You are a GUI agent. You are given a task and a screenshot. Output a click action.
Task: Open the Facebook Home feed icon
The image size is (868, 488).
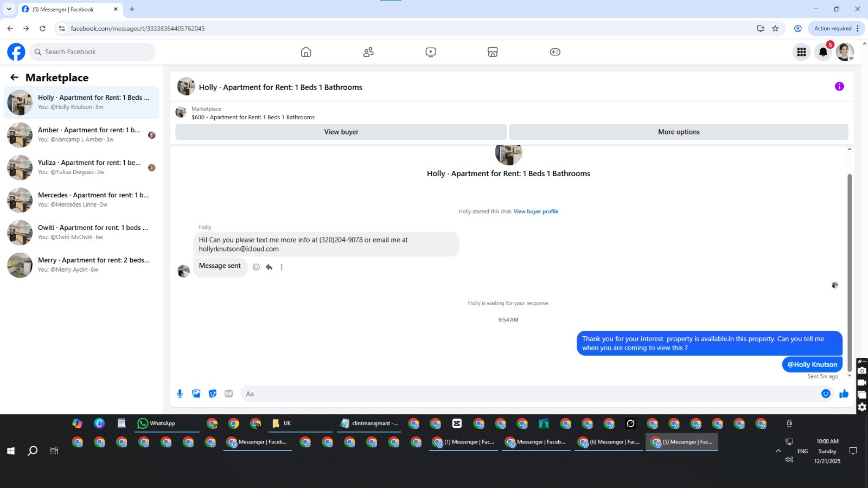[306, 52]
